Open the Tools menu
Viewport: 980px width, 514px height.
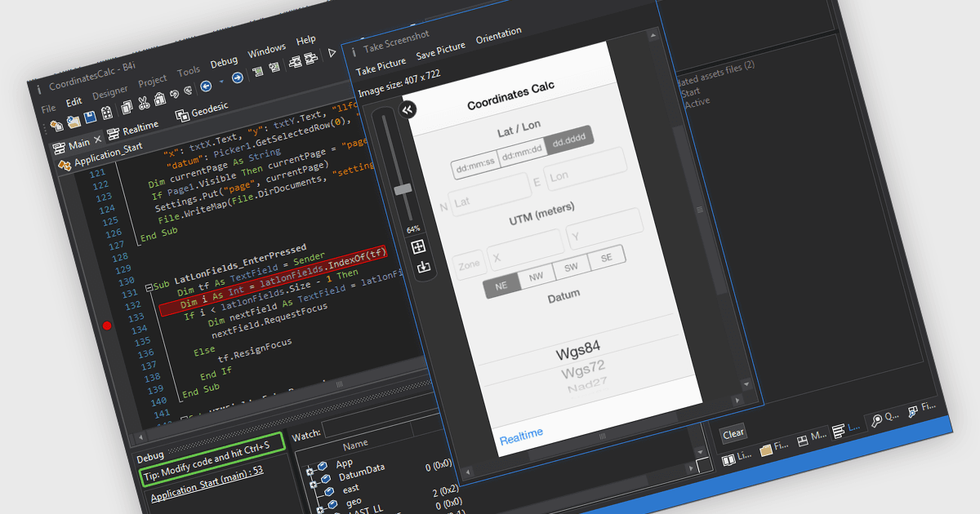189,72
